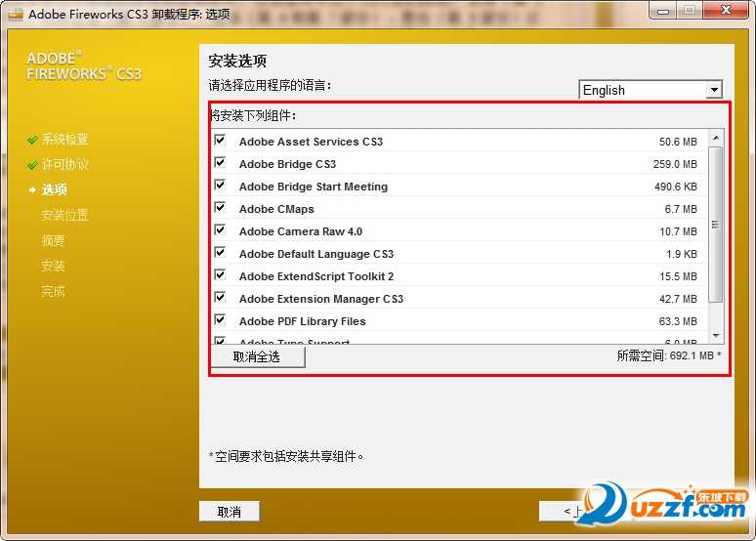Click the 系统检查 step green checkmark icon
Screen dimensions: 756x541
click(32, 140)
